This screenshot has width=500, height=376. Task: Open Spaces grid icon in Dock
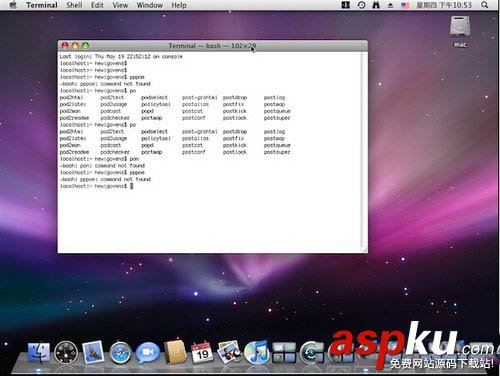(x=284, y=353)
